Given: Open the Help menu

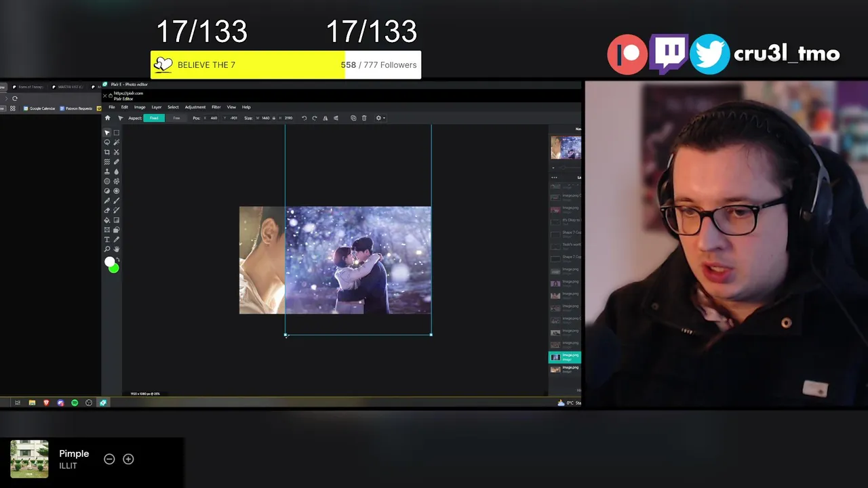Looking at the screenshot, I should 246,107.
